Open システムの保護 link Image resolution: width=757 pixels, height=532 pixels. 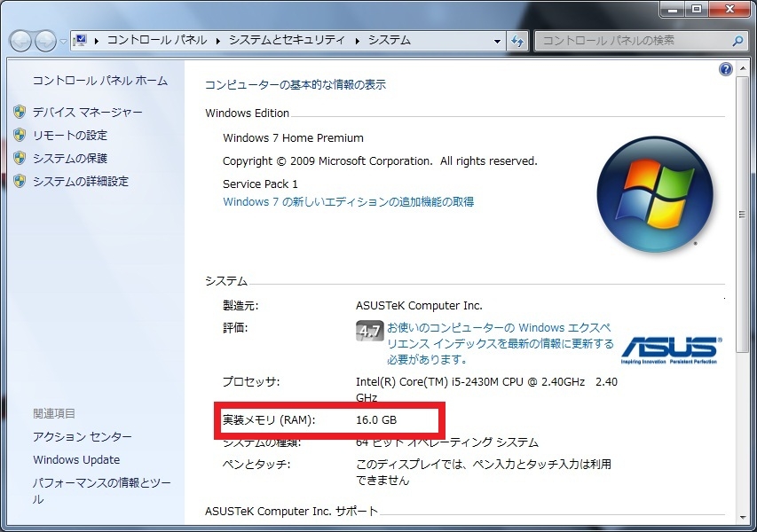pos(70,159)
